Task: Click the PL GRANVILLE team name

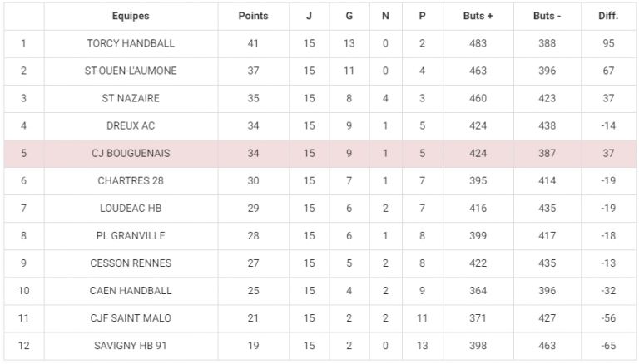Action: coord(131,236)
